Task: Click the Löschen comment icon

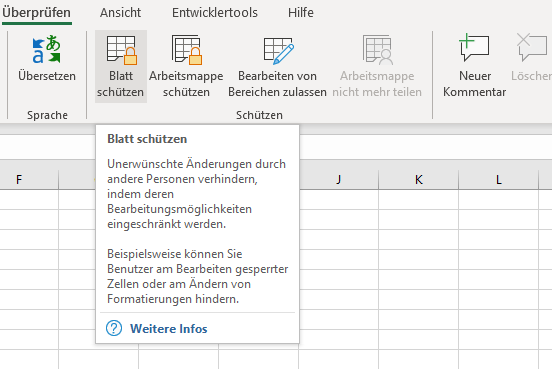Action: (x=532, y=48)
